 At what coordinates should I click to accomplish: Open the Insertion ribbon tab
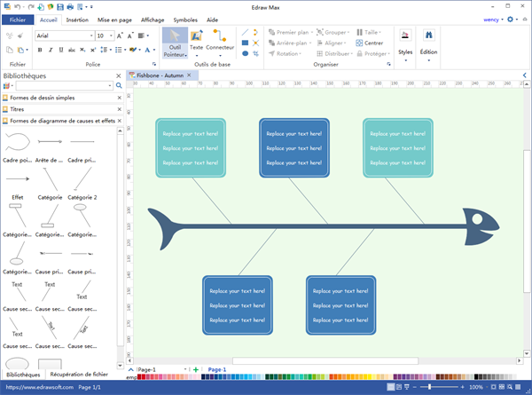click(77, 19)
